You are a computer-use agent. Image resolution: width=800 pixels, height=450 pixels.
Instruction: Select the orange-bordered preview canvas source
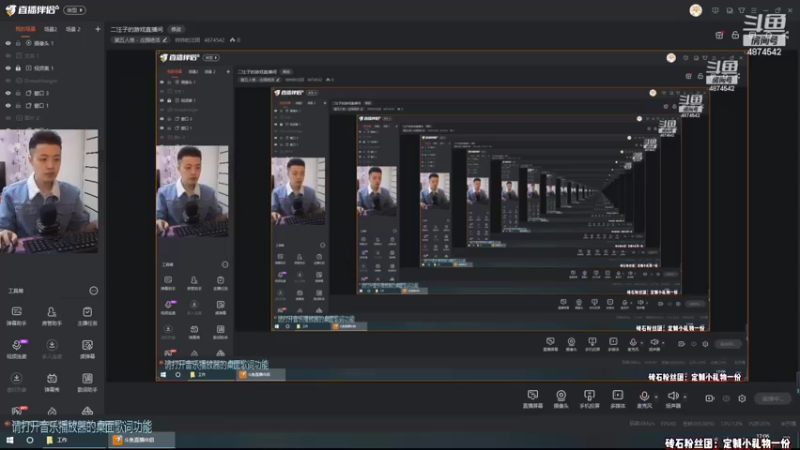coord(452,216)
